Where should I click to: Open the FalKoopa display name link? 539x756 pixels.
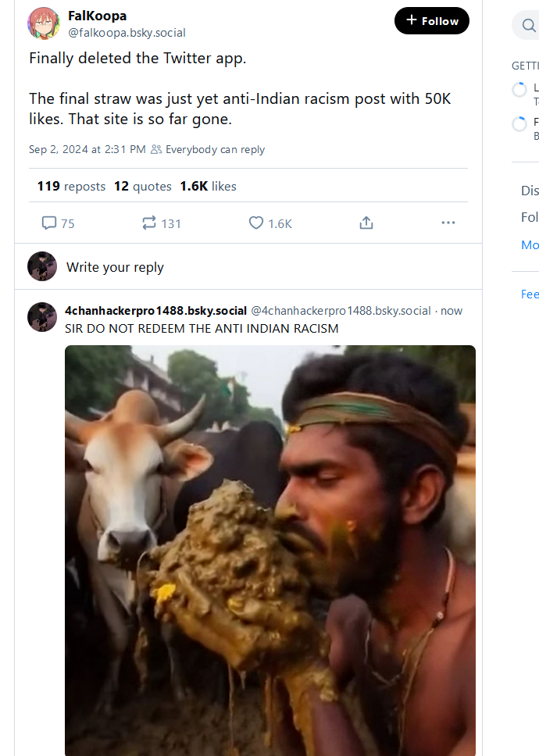(97, 16)
